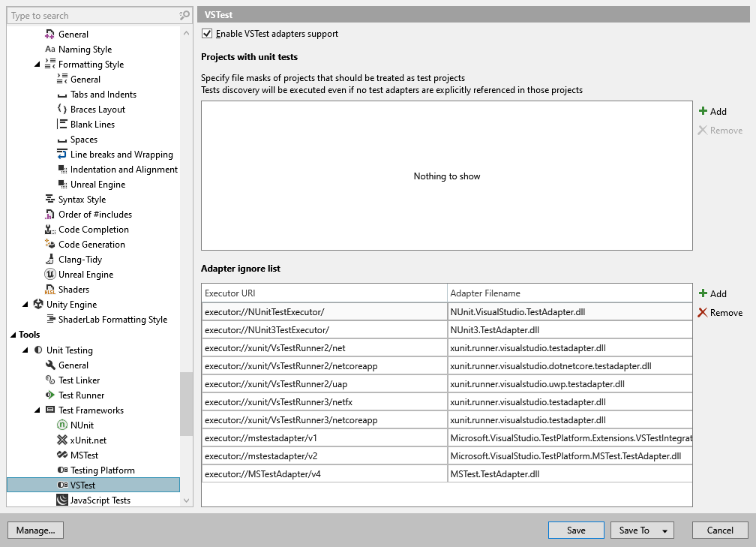Open the Testing Platform settings page
The height and width of the screenshot is (547, 756).
[102, 470]
